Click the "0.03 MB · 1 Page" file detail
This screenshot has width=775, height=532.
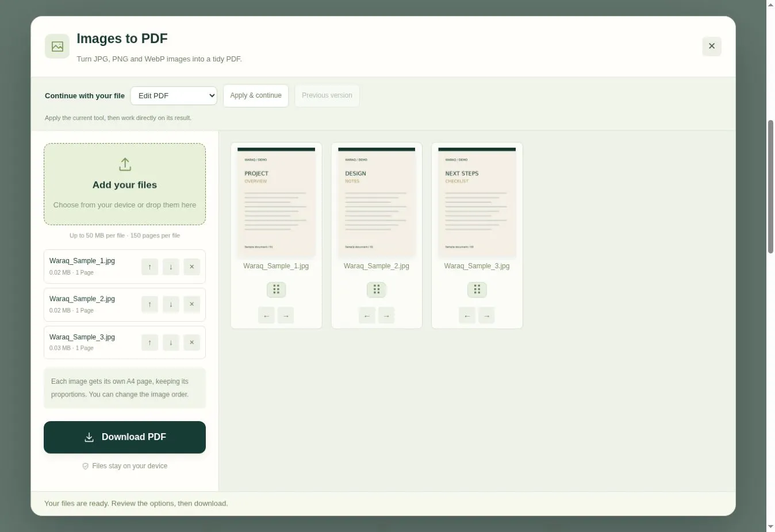click(71, 348)
